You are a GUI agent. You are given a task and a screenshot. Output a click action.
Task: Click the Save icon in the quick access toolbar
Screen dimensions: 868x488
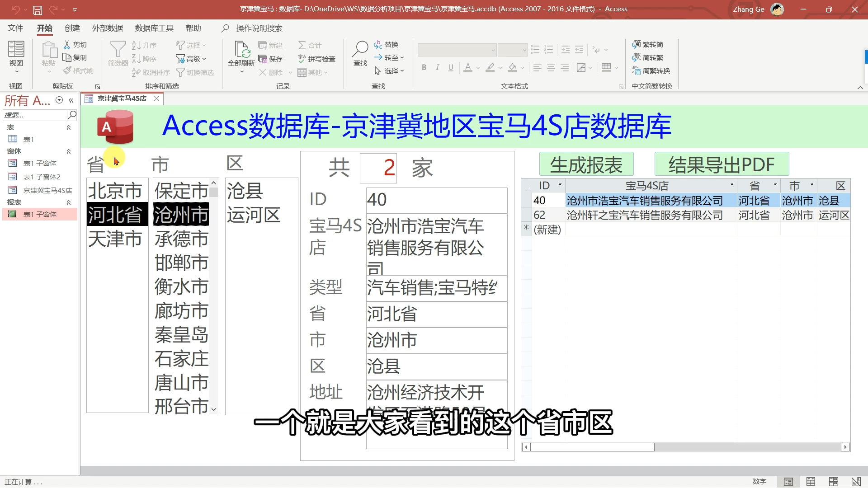[38, 9]
